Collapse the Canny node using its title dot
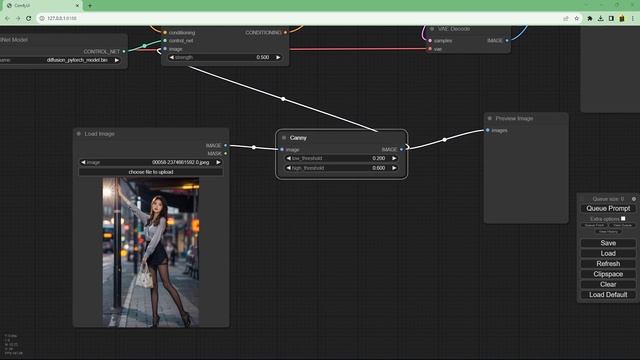Image resolution: width=640 pixels, height=360 pixels. tap(284, 138)
